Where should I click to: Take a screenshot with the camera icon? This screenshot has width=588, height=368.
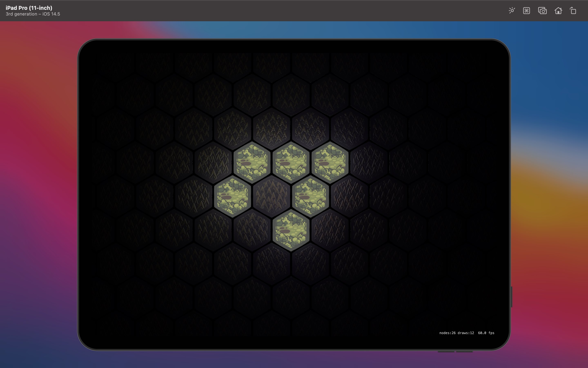tap(542, 11)
